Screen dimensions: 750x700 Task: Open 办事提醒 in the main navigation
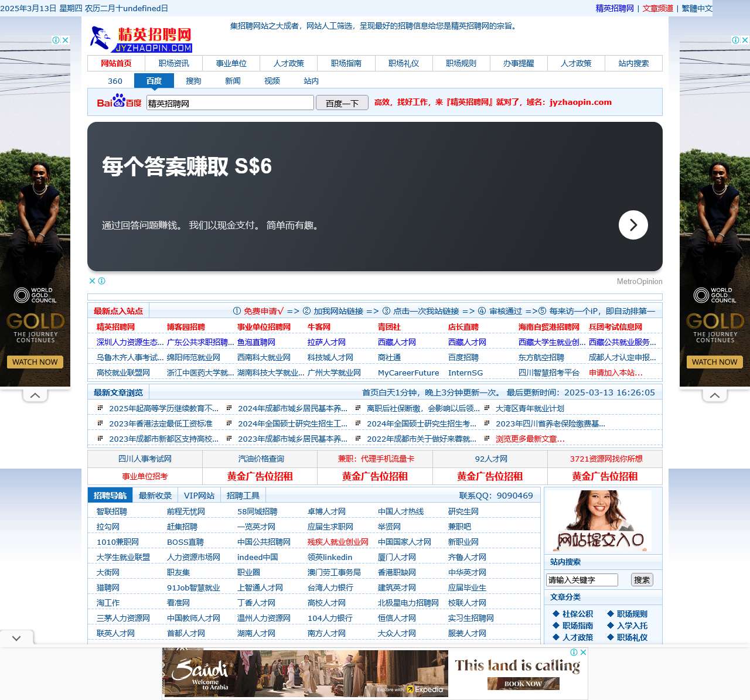click(519, 63)
